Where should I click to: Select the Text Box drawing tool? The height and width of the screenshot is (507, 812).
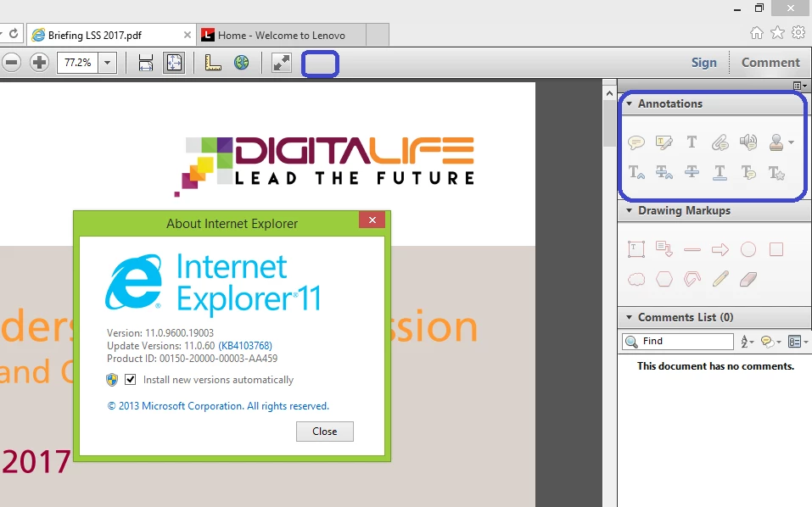[636, 249]
